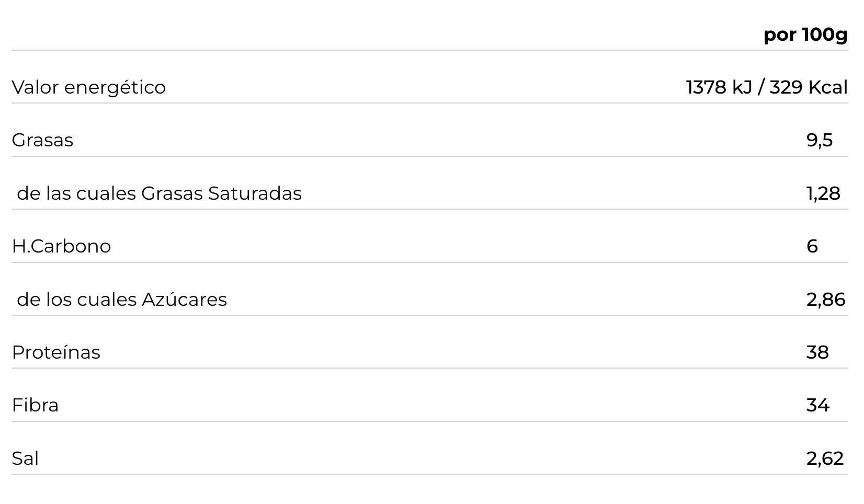Click the "por 100g" column header
Screen dimensions: 864x504
805,35
